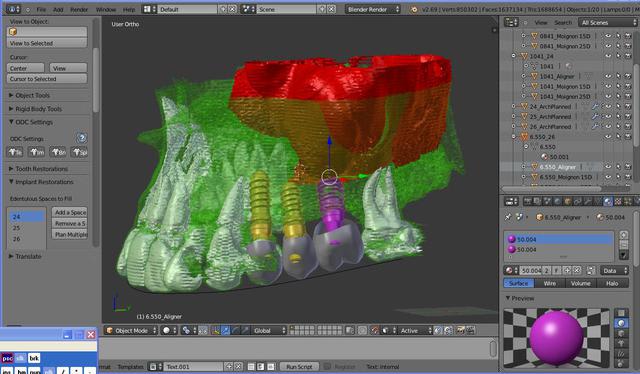This screenshot has height=374, width=640.
Task: Click the last tooth icon button under ODC Settings
Action: (79, 152)
